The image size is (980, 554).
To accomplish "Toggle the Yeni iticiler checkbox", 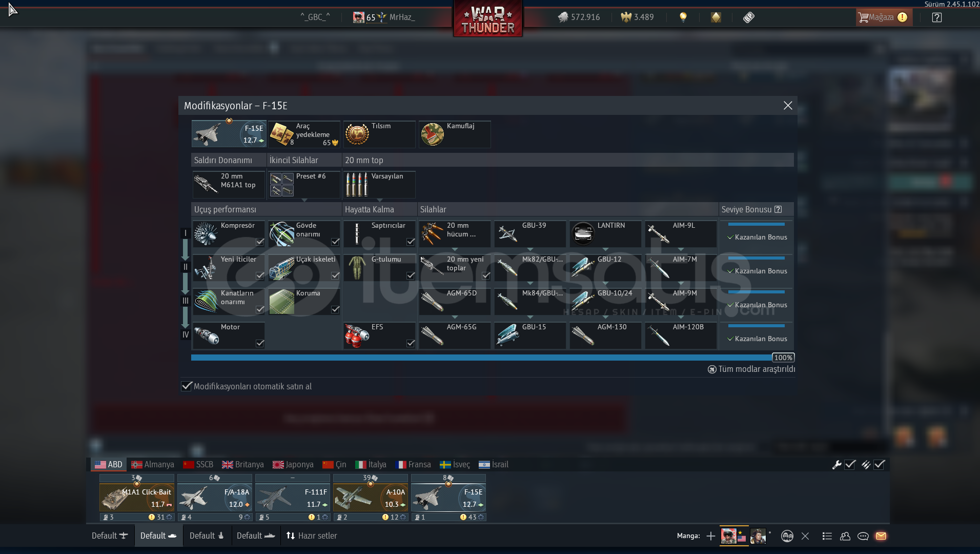I will tap(260, 275).
